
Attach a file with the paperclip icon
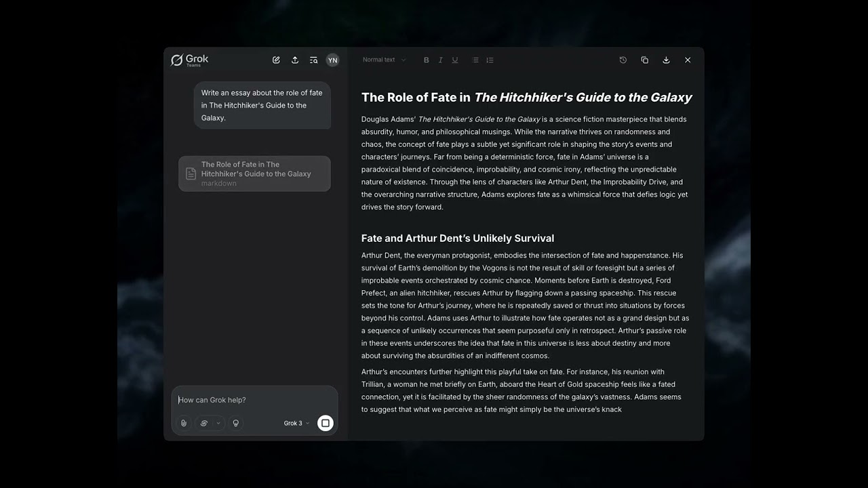(184, 423)
